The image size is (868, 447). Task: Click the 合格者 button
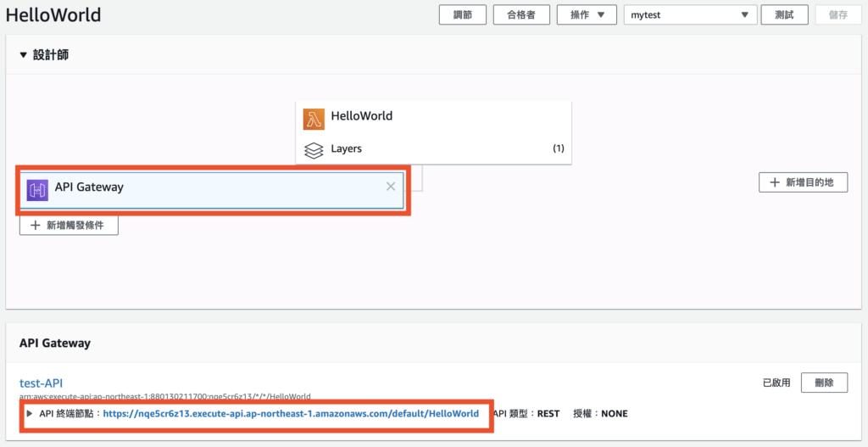click(521, 15)
